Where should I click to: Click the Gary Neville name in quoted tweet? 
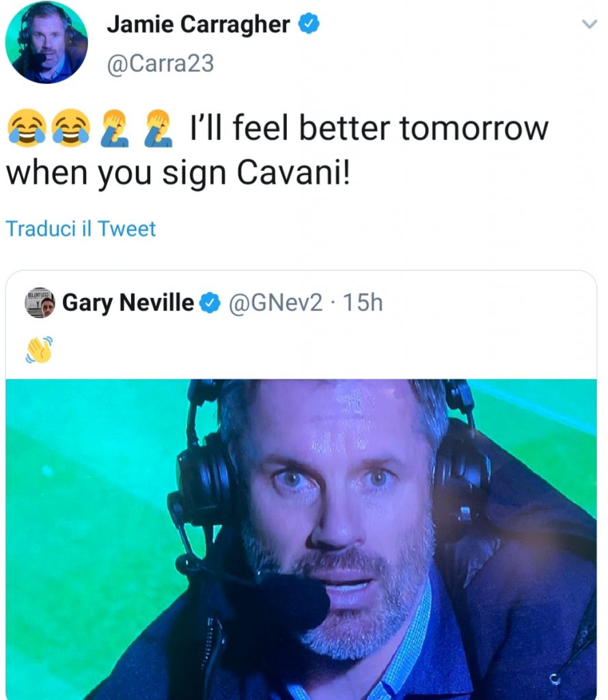pos(128,302)
